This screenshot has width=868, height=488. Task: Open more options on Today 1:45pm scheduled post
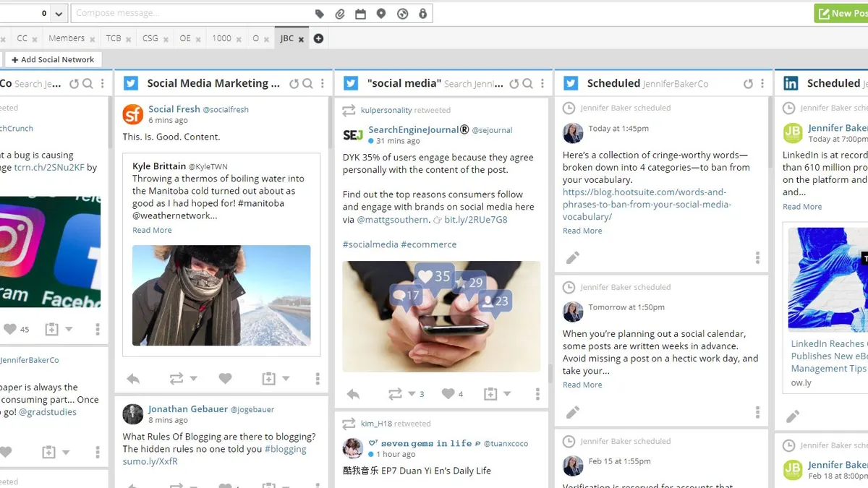point(757,257)
